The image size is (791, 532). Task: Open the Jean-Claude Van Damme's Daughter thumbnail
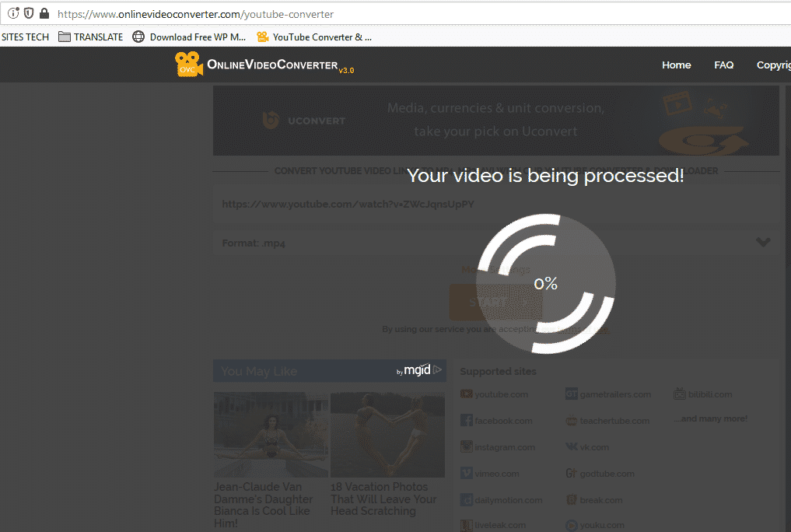click(271, 435)
